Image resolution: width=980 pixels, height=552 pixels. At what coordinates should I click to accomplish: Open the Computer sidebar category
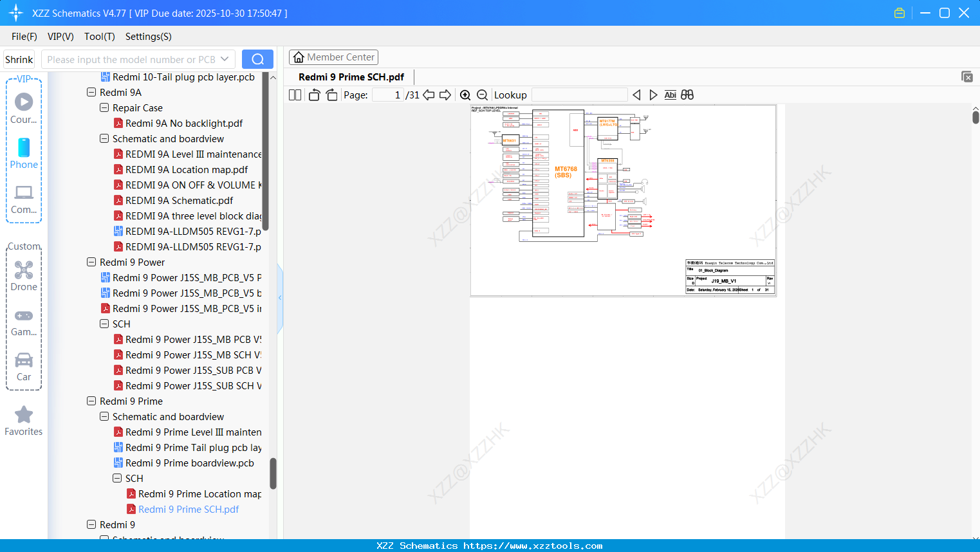coord(24,199)
